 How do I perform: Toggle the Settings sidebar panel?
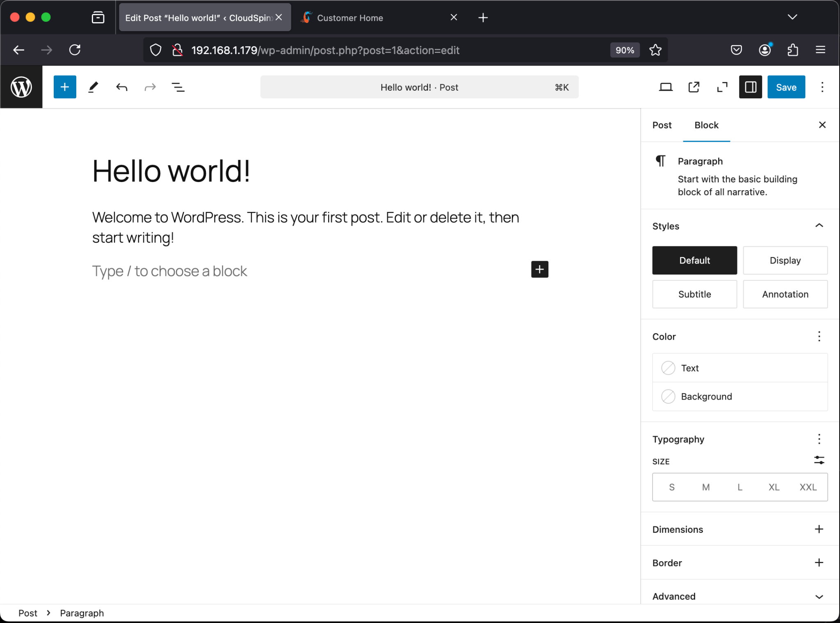[x=750, y=87]
